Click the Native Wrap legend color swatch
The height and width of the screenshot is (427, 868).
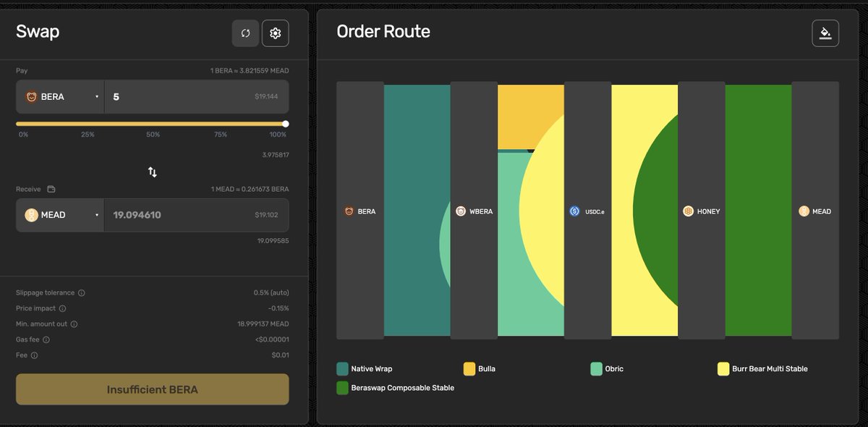coord(343,369)
